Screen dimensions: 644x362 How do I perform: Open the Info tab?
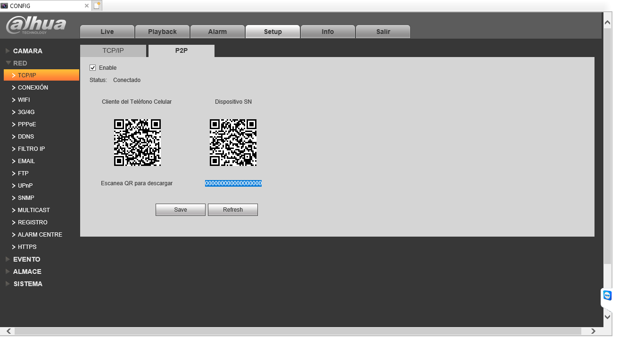328,32
